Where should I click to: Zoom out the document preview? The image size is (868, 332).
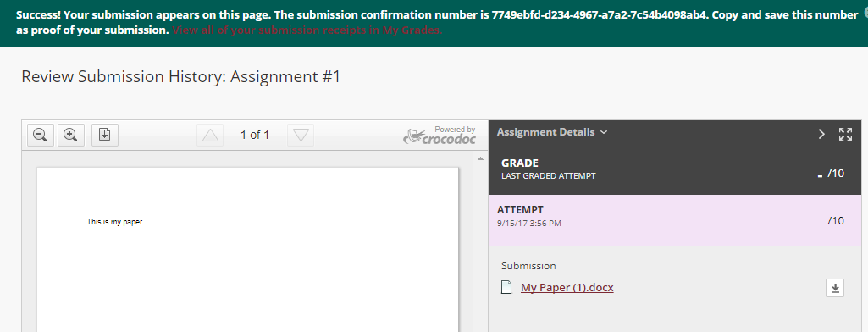coord(41,135)
